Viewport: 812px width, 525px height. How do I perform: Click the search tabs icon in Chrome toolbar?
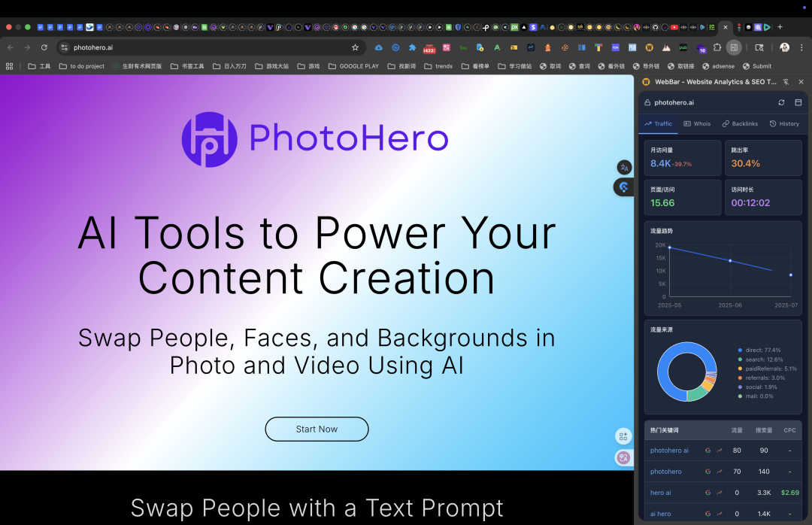pos(759,47)
